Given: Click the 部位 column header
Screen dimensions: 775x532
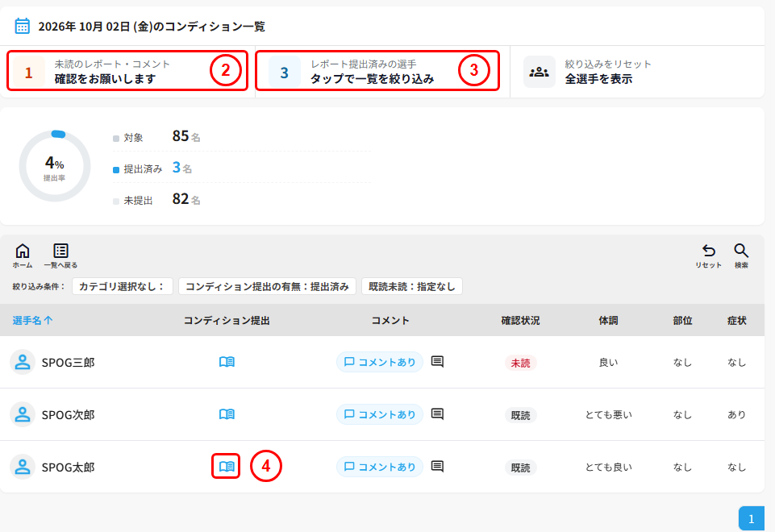Looking at the screenshot, I should point(682,321).
